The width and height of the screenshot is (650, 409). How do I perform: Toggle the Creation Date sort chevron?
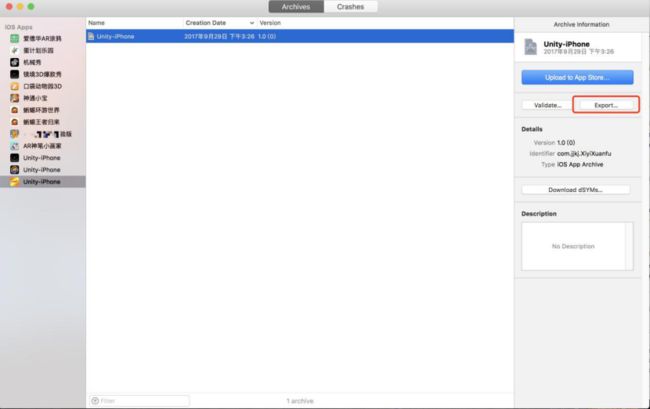(252, 23)
